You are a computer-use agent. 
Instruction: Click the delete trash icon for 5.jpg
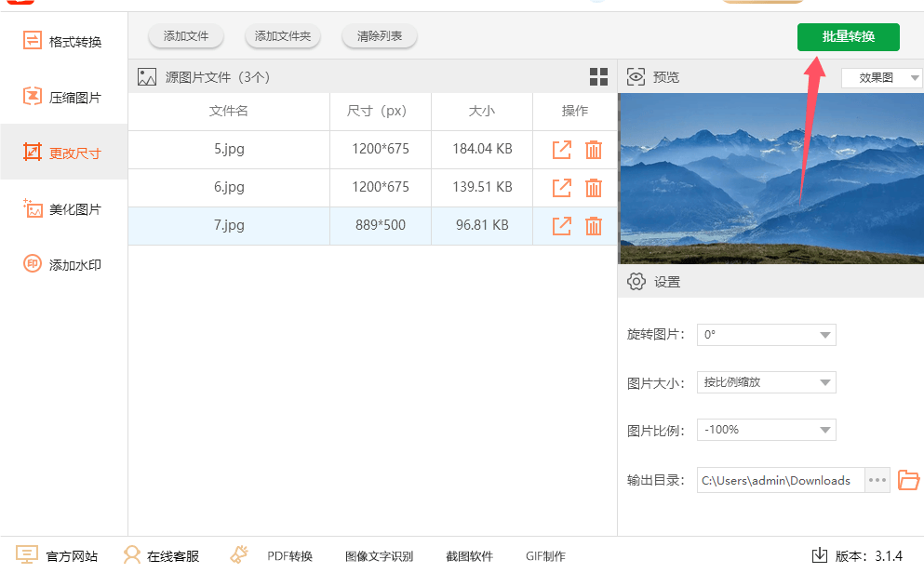(x=593, y=149)
